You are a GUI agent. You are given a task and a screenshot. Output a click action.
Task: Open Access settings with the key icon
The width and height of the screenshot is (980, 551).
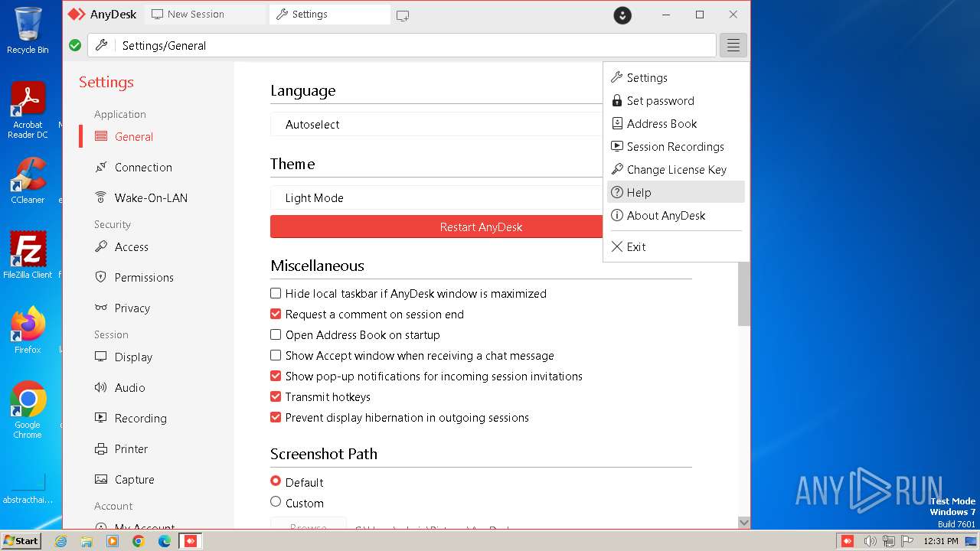[101, 246]
